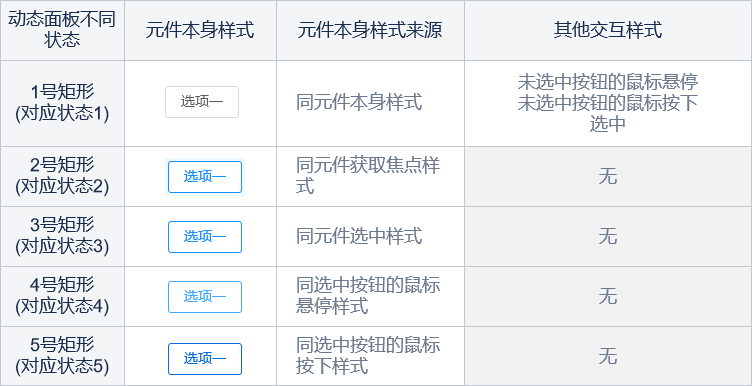Click the 同元件获取焦点样式 cell
The height and width of the screenshot is (386, 752).
(x=370, y=176)
